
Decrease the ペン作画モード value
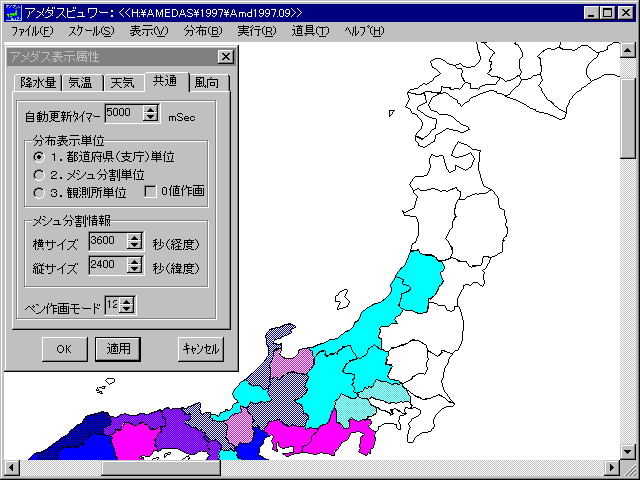[x=127, y=309]
